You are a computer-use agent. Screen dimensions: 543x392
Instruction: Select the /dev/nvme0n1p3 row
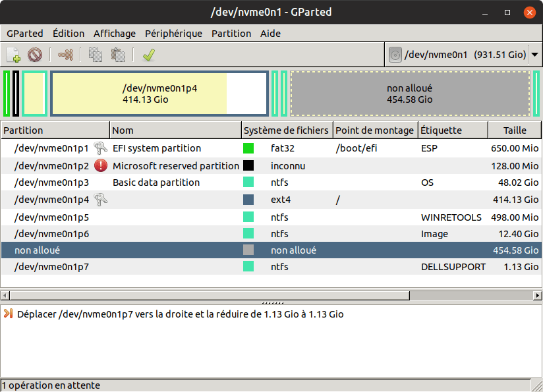[x=271, y=182]
